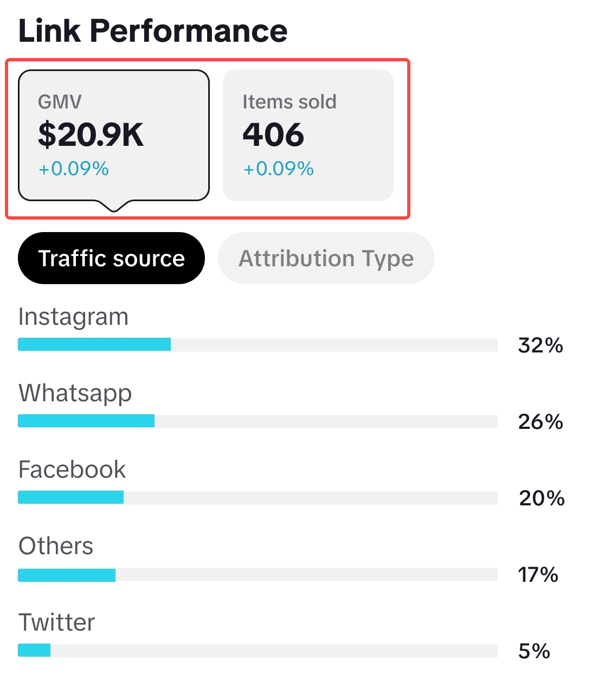Click the Facebook traffic progress bar
Viewport: 598px width, 700px height.
coord(258,498)
